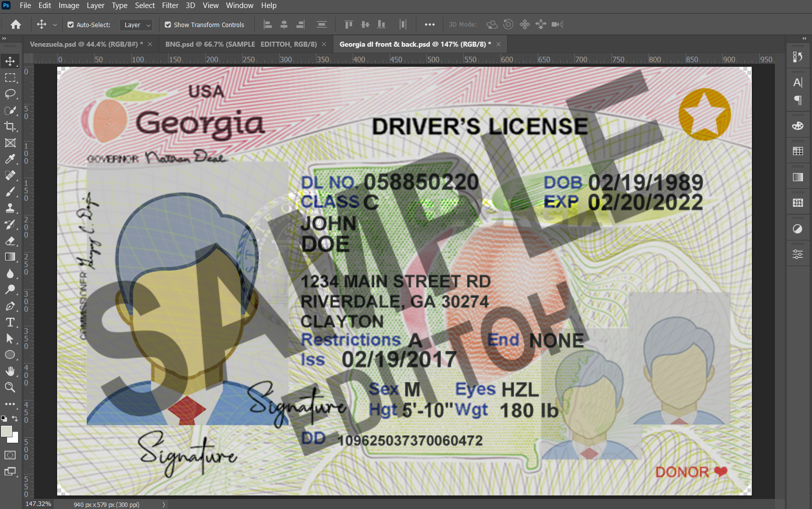Select the Quick Selection tool
This screenshot has height=509, width=812.
click(x=10, y=110)
